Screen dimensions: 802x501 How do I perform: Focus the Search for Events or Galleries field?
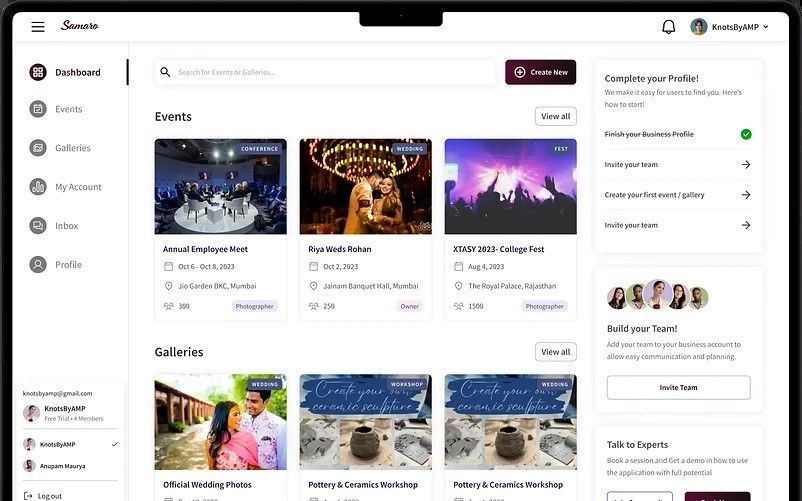point(325,72)
